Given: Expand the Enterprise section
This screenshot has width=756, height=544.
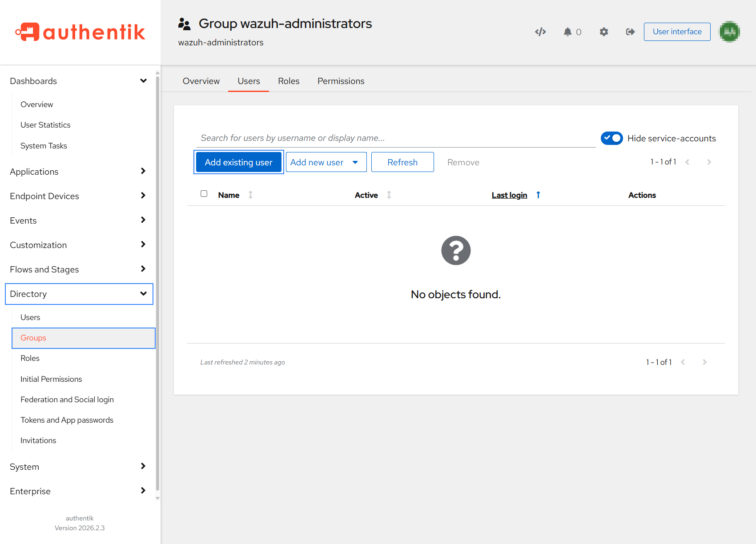Looking at the screenshot, I should (x=78, y=491).
